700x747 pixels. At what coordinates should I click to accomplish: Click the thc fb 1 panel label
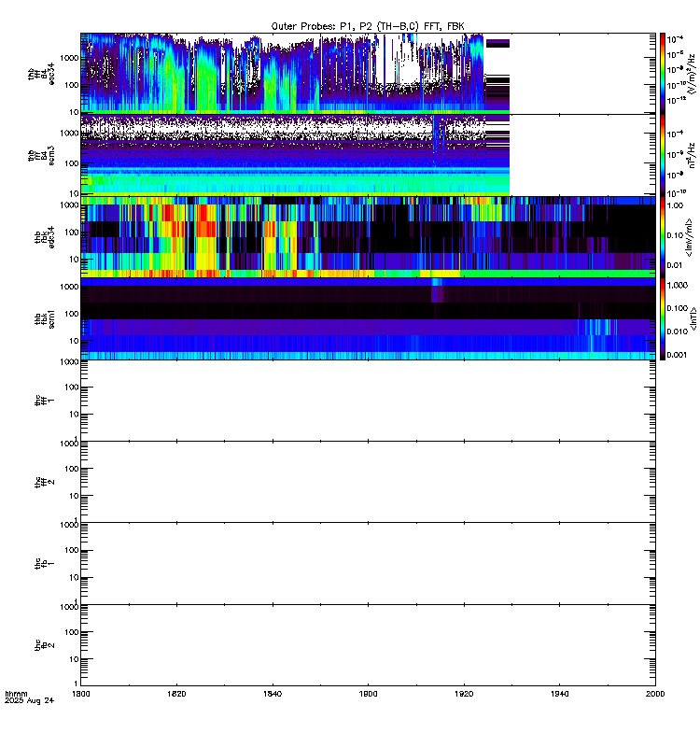click(x=45, y=564)
